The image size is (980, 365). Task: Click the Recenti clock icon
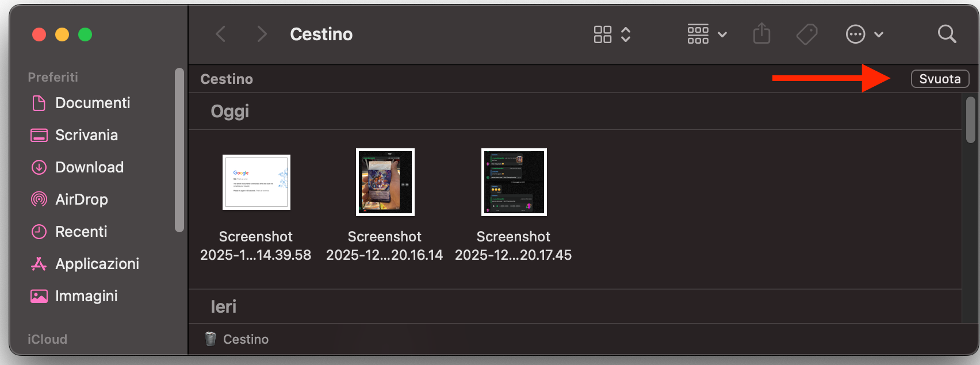click(x=38, y=232)
